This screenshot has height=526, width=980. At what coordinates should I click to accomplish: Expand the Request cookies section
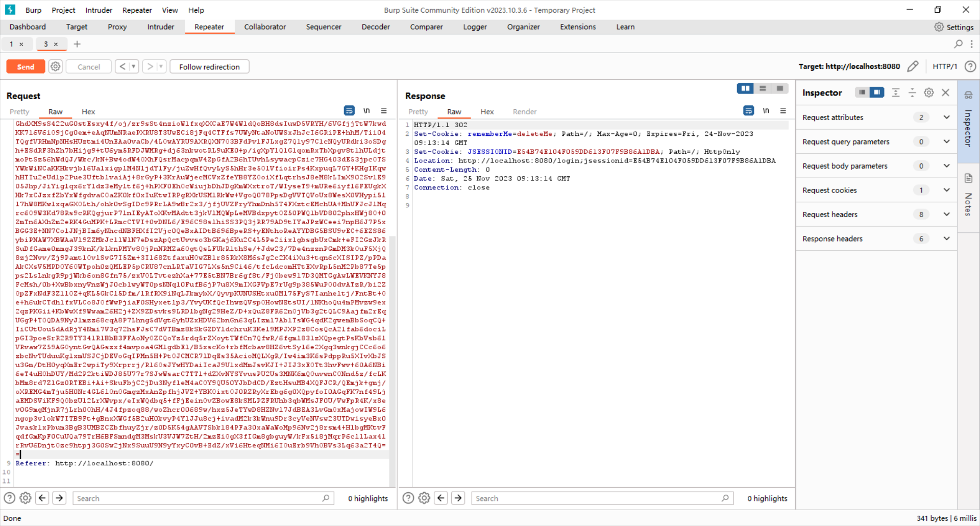click(946, 190)
